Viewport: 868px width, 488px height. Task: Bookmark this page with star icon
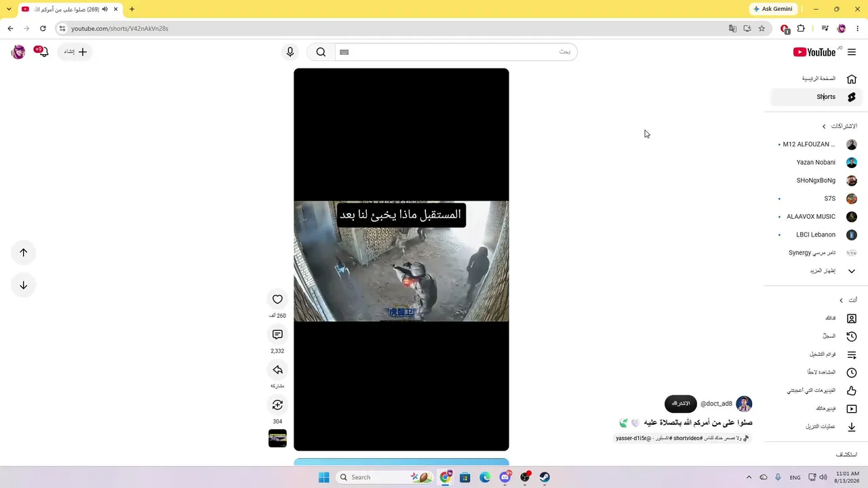tap(762, 28)
